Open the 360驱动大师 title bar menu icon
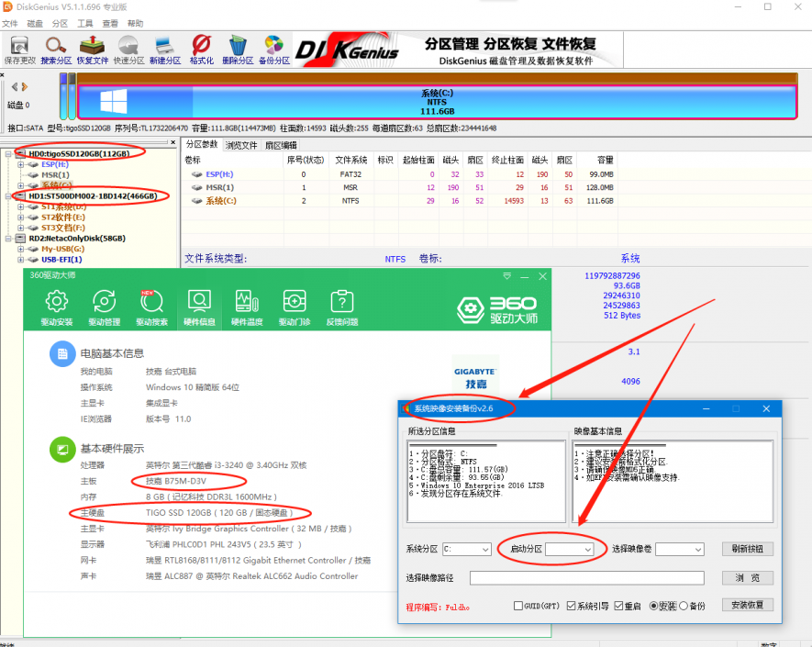The height and width of the screenshot is (647, 812). pyautogui.click(x=507, y=276)
